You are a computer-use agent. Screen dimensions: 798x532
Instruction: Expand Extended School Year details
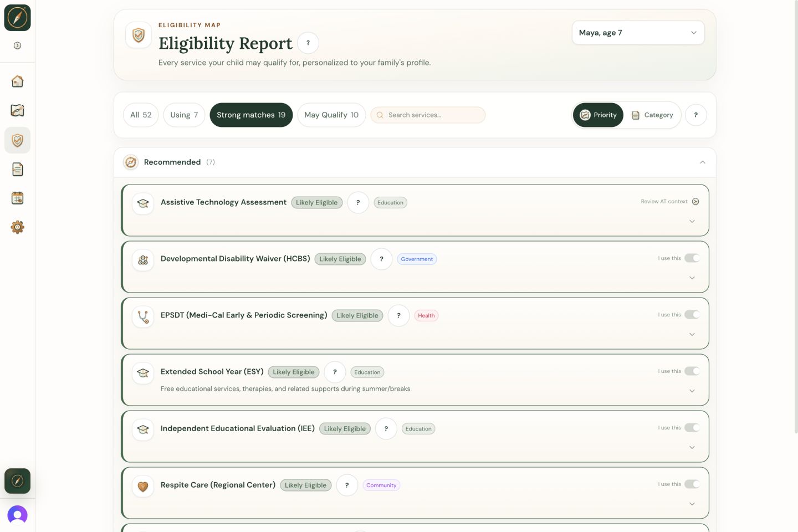pos(692,391)
